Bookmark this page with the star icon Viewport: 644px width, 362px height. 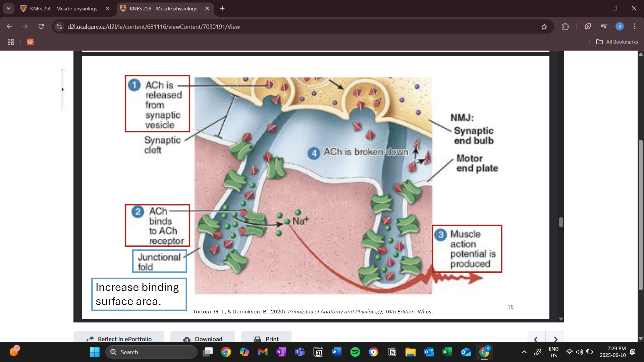click(544, 26)
